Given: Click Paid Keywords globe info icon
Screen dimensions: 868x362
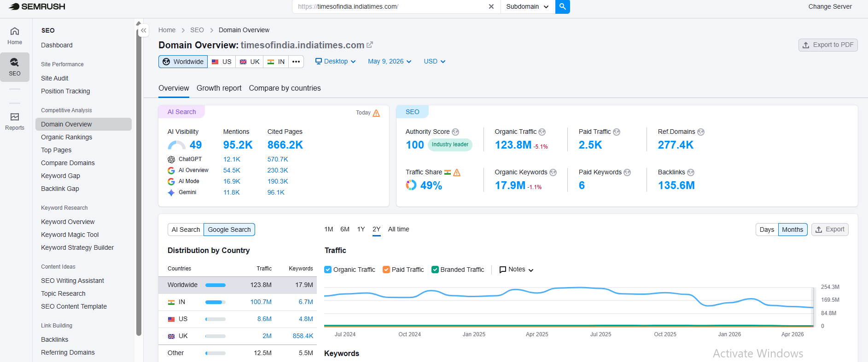Looking at the screenshot, I should (627, 172).
